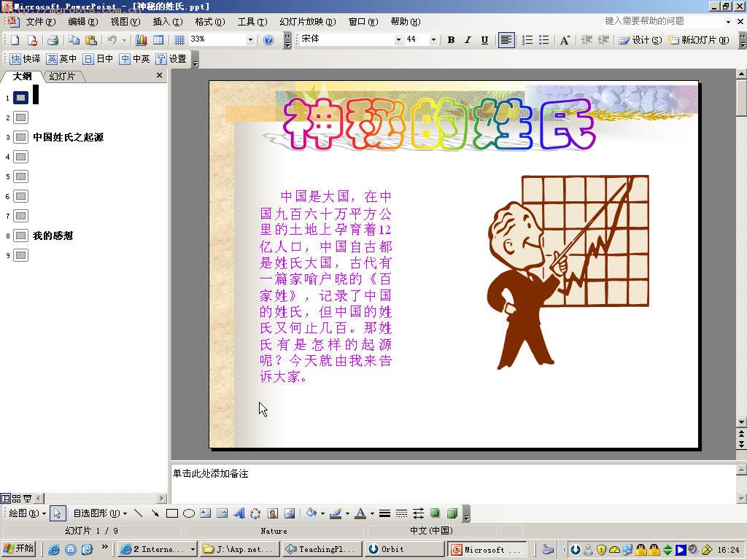The width and height of the screenshot is (747, 560).
Task: Switch to Normal view
Action: click(x=5, y=499)
